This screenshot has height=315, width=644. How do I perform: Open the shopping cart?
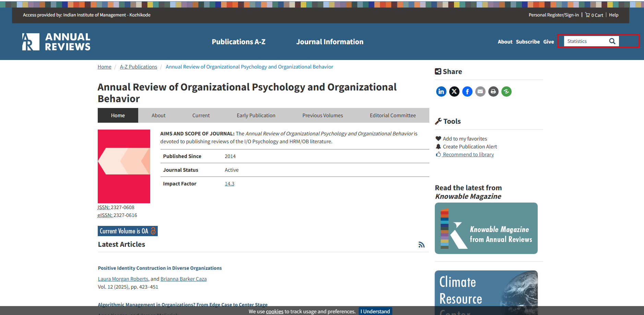[594, 15]
